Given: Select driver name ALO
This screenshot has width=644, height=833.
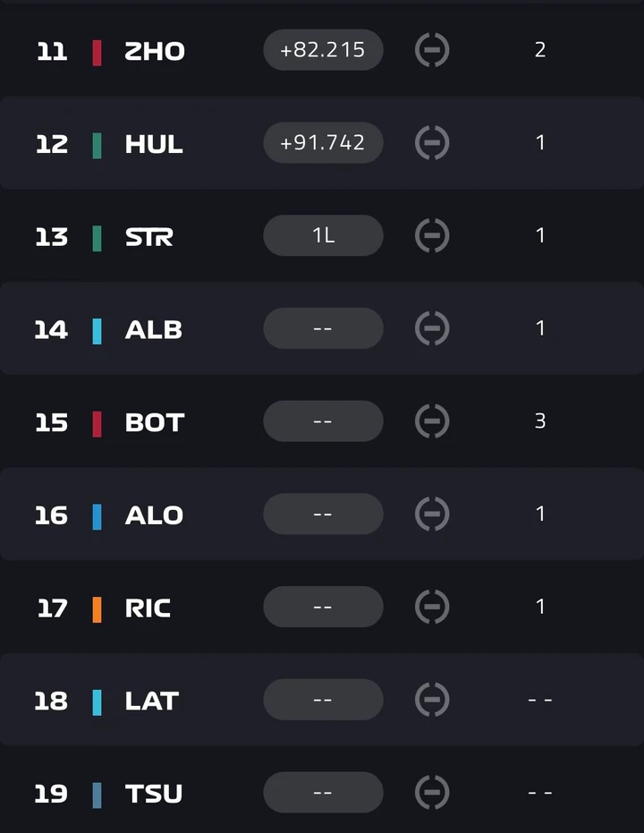Looking at the screenshot, I should pos(154,515).
